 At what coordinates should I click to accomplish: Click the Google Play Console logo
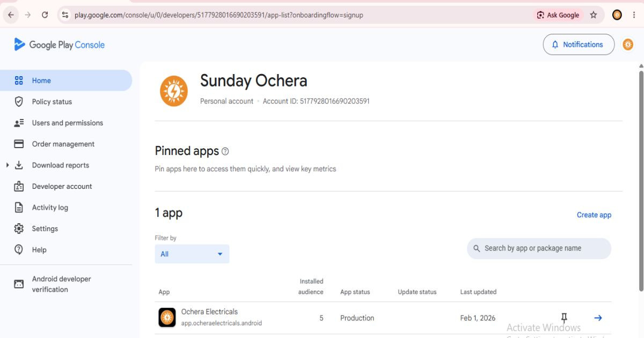pos(60,45)
